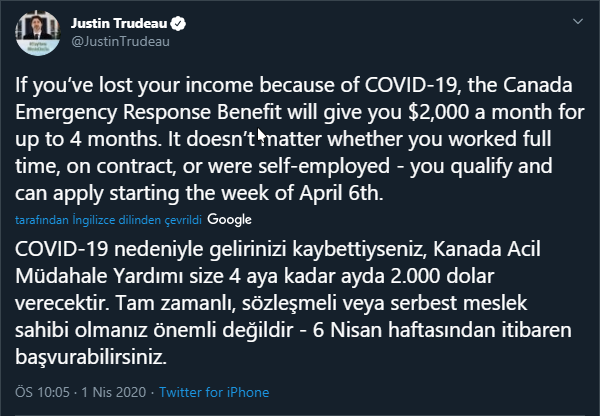
Task: Open the tweet options chevron menu
Action: click(575, 19)
